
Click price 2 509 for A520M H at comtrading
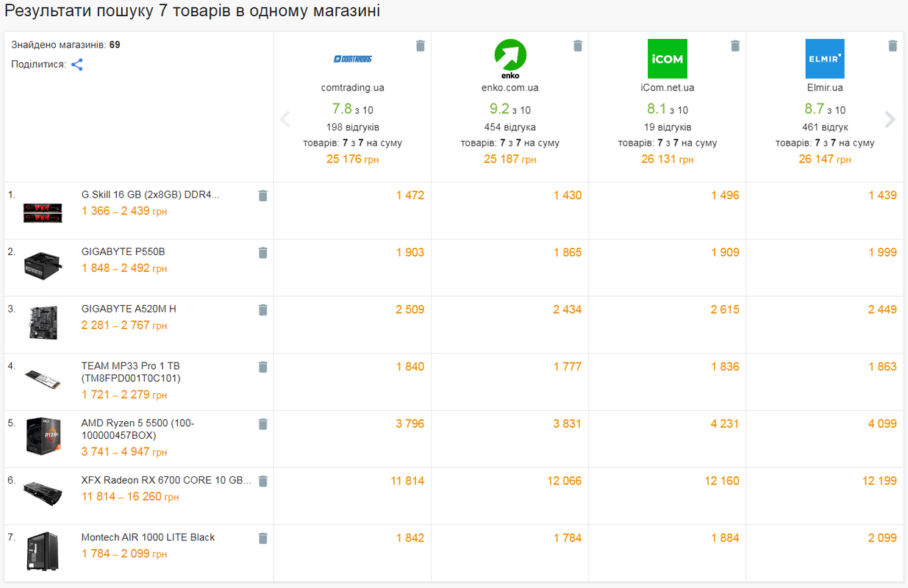(410, 310)
